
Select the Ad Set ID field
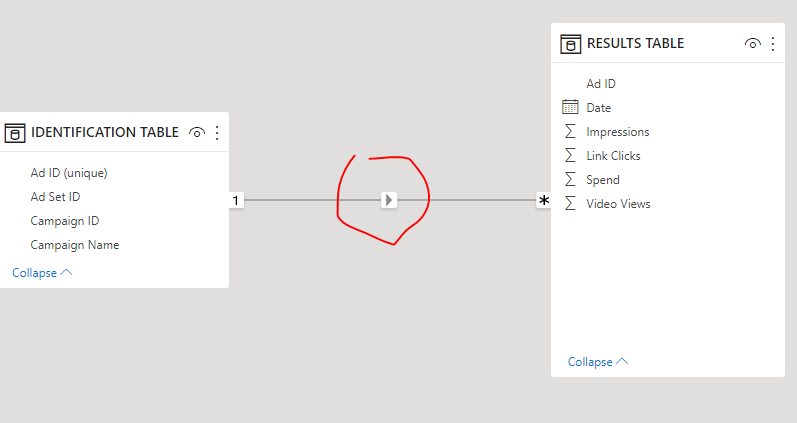(55, 197)
